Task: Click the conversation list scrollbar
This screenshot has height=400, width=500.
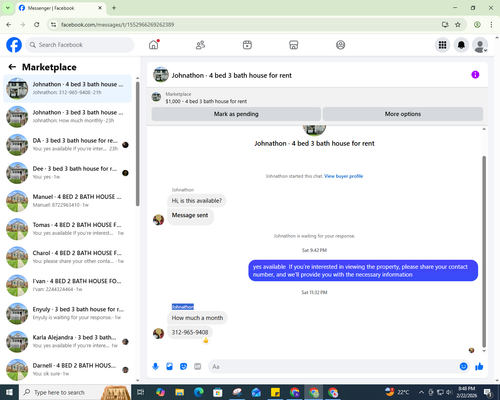Action: coord(137,143)
